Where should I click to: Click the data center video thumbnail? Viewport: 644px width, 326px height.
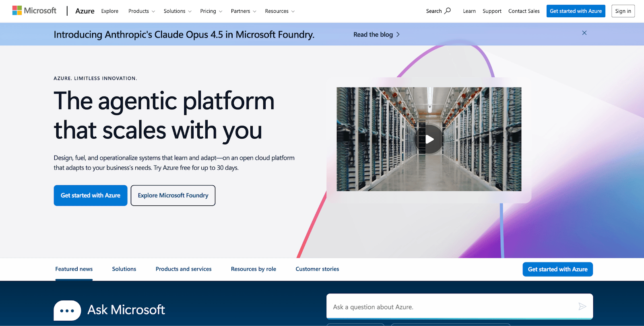tap(429, 139)
